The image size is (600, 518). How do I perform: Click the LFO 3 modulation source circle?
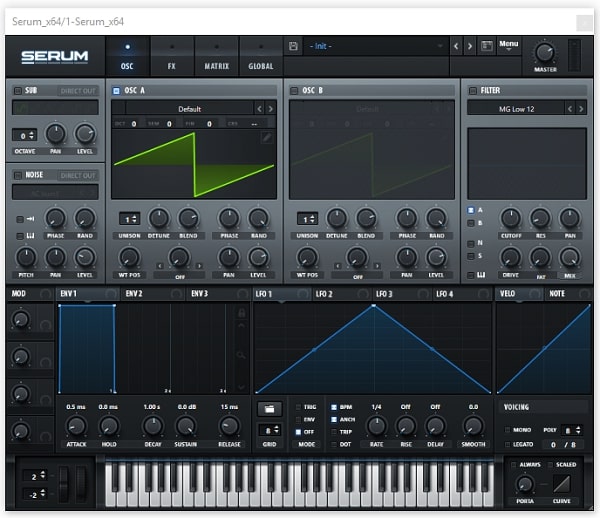click(x=423, y=294)
